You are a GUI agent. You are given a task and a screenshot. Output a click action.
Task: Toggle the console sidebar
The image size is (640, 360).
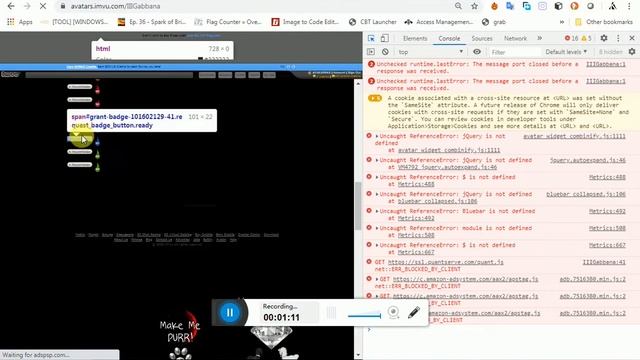pos(371,52)
